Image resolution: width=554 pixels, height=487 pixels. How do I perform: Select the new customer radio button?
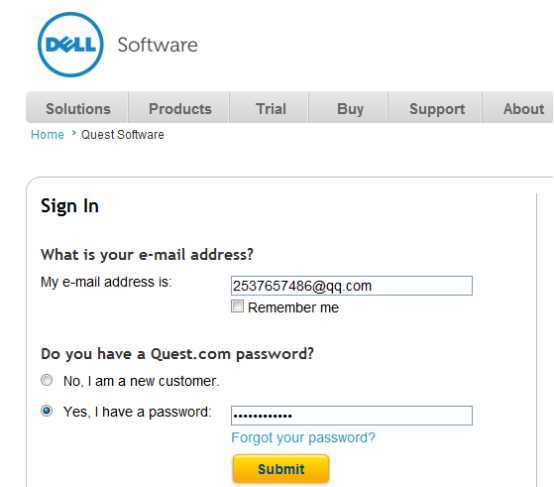[47, 380]
